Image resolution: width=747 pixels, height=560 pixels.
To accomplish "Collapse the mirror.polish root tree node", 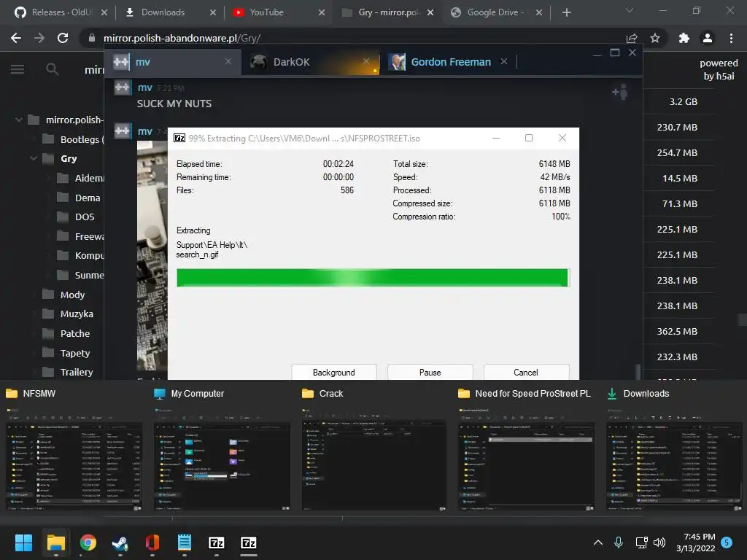I will [x=18, y=120].
